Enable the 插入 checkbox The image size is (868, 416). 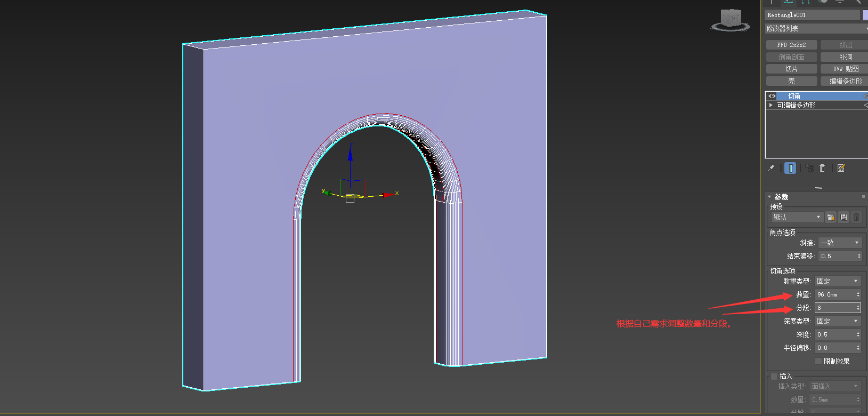pyautogui.click(x=774, y=376)
